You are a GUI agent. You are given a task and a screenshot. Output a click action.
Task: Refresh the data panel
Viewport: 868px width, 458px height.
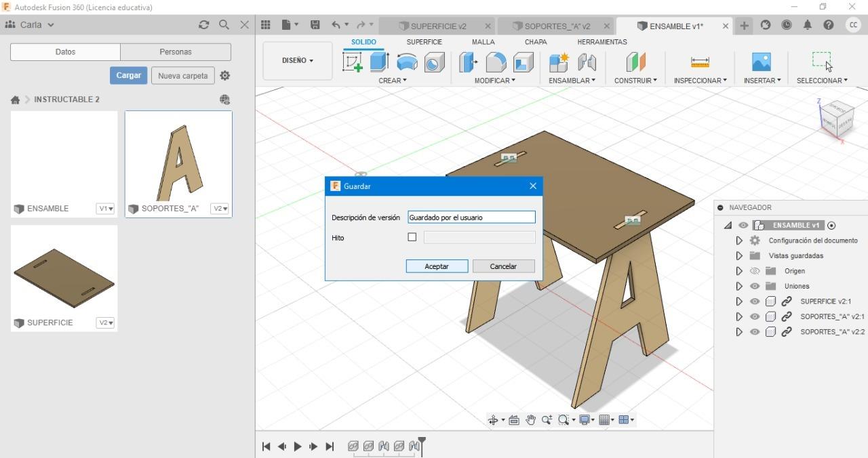(203, 24)
